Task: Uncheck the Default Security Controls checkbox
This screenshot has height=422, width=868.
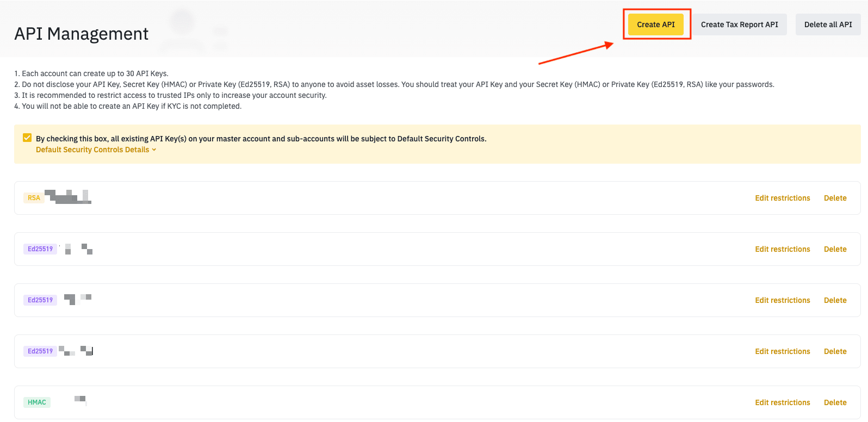Action: click(x=27, y=138)
